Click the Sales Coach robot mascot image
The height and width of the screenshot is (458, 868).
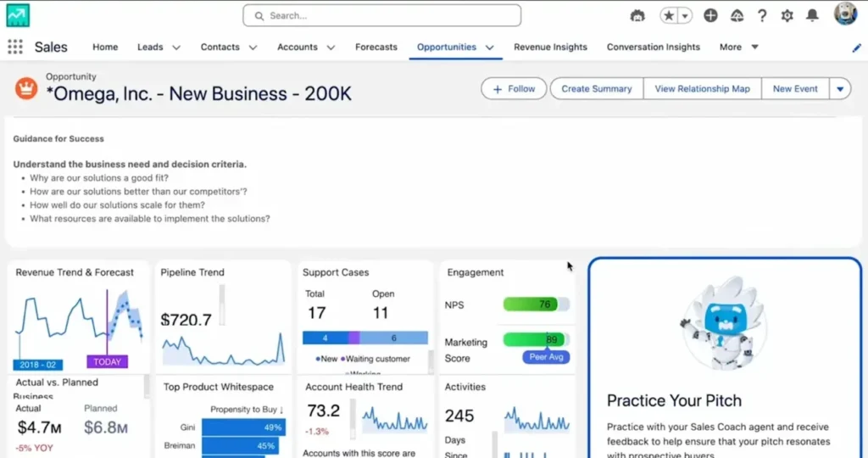pyautogui.click(x=724, y=324)
